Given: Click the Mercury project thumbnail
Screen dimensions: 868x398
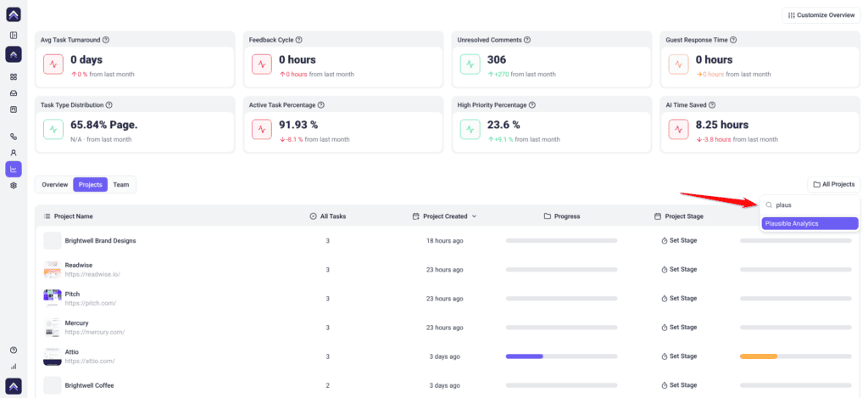Looking at the screenshot, I should (x=53, y=327).
